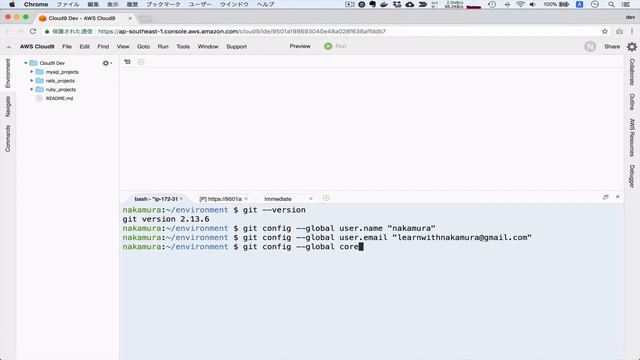Open the AWS Resources side panel
Image resolution: width=640 pixels, height=360 pixels.
click(x=632, y=138)
